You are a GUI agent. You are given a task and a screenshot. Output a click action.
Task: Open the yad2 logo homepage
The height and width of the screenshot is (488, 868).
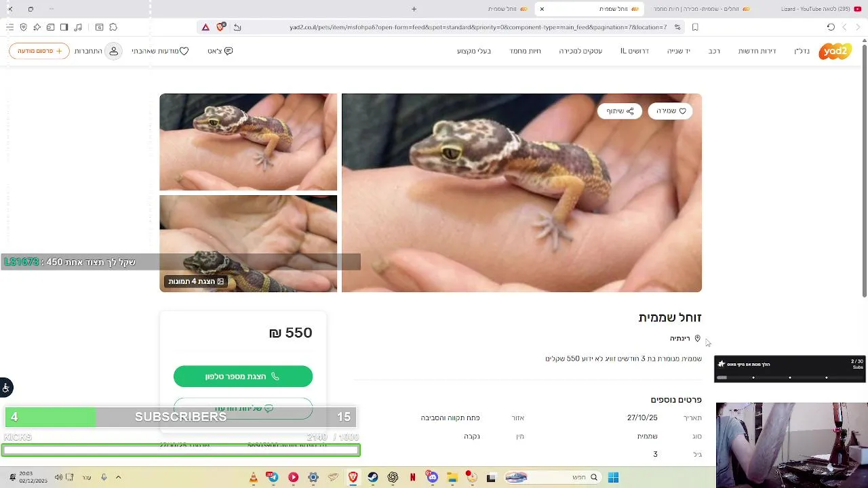[x=835, y=52]
